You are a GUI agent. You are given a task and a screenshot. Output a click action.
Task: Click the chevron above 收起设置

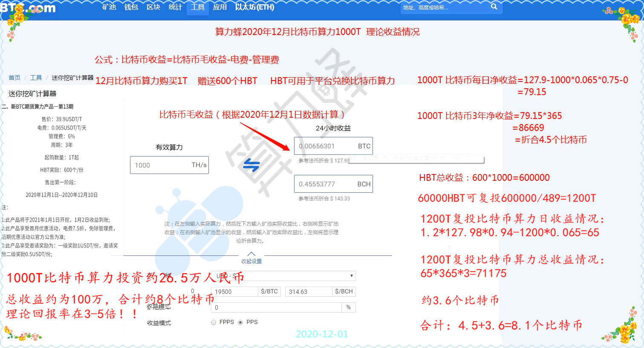[x=251, y=253]
